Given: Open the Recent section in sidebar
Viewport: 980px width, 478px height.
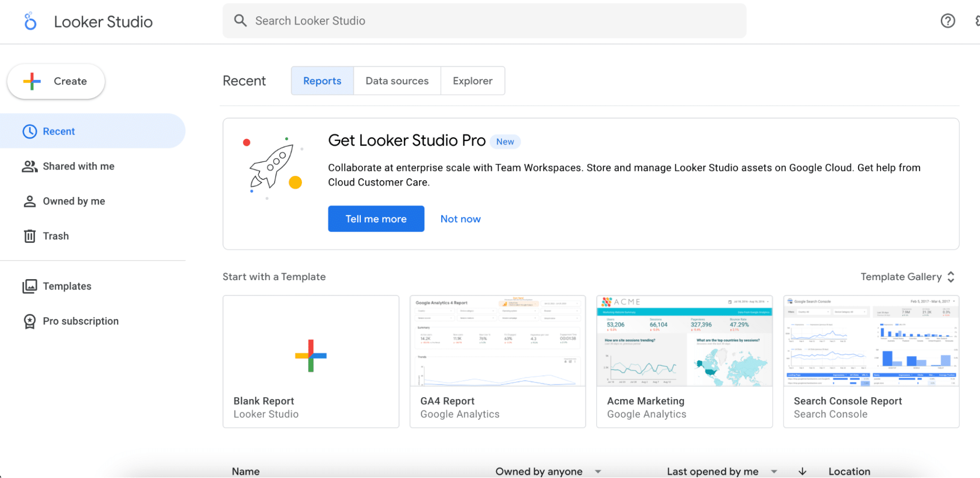Looking at the screenshot, I should tap(93, 131).
